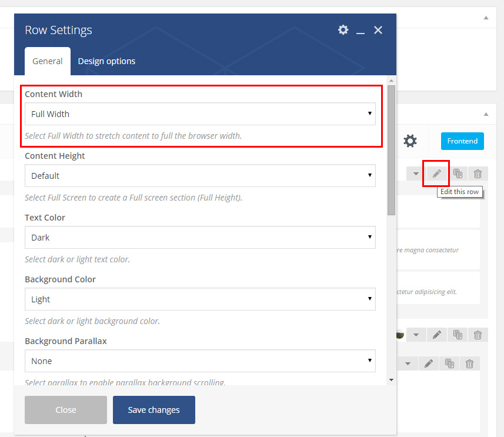Click the large gear icon beside the Frontend button
504x437 pixels.
click(x=410, y=141)
